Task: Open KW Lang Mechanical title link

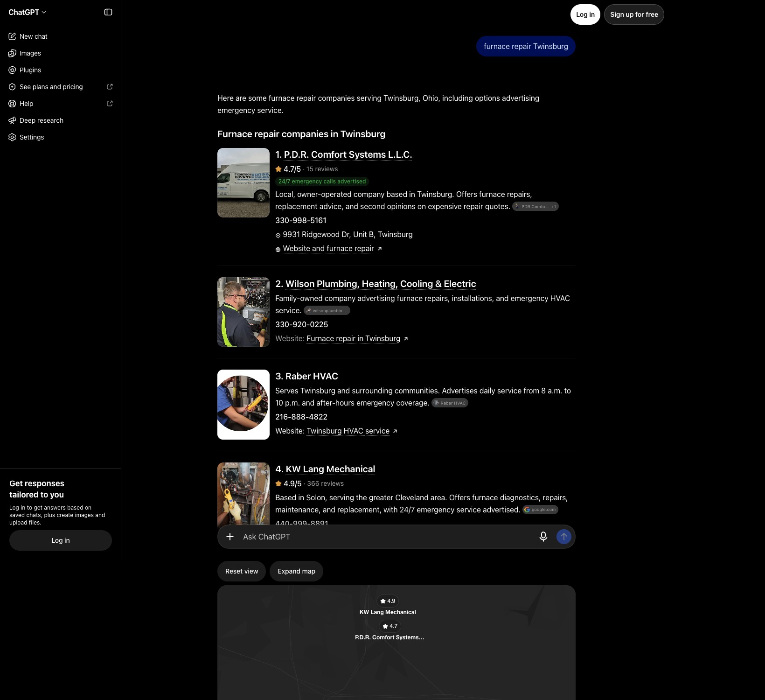Action: [x=330, y=469]
